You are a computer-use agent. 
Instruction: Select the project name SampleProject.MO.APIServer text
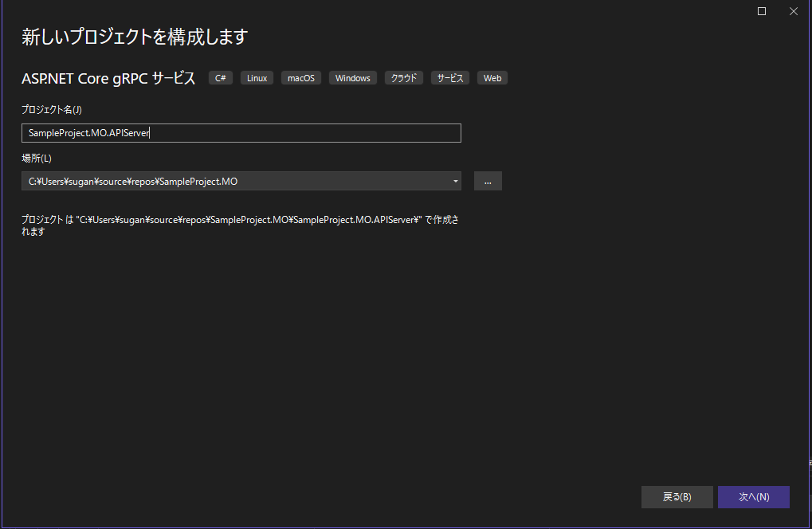pos(88,132)
